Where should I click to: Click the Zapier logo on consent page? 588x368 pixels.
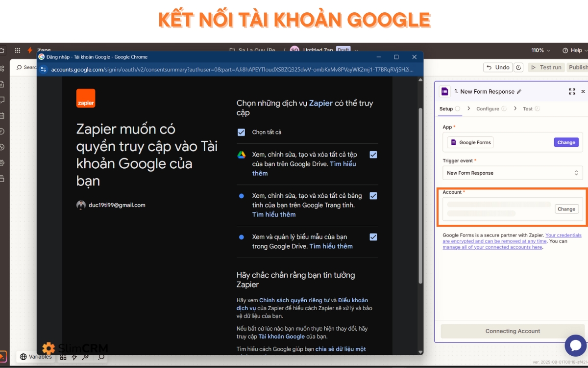[86, 98]
